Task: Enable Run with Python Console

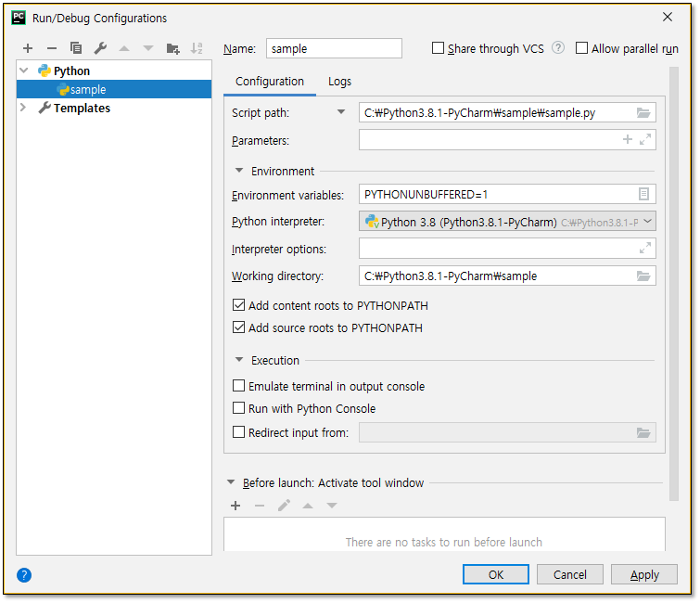Action: (239, 408)
